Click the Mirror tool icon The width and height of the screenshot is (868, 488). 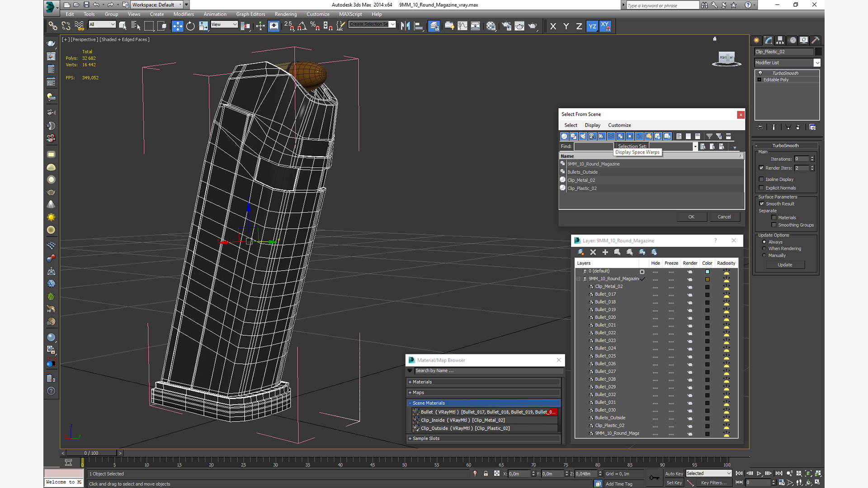[406, 26]
